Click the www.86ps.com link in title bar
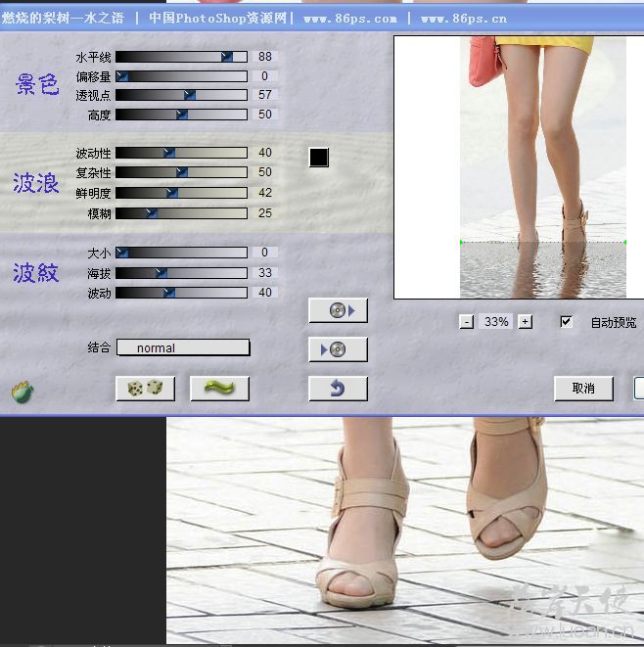The height and width of the screenshot is (647, 644). tap(350, 19)
